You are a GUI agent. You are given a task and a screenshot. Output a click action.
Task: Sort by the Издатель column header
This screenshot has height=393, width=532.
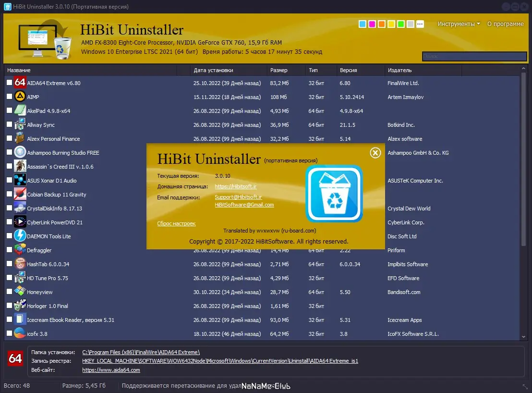tap(423, 70)
